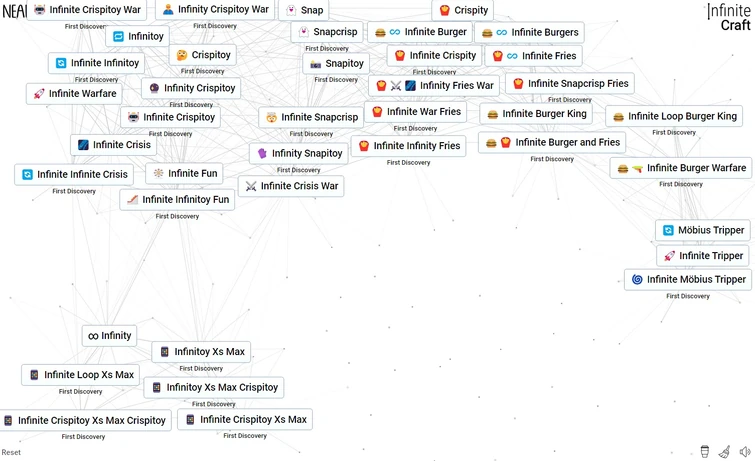Toggle the sound speaker icon

tap(745, 451)
